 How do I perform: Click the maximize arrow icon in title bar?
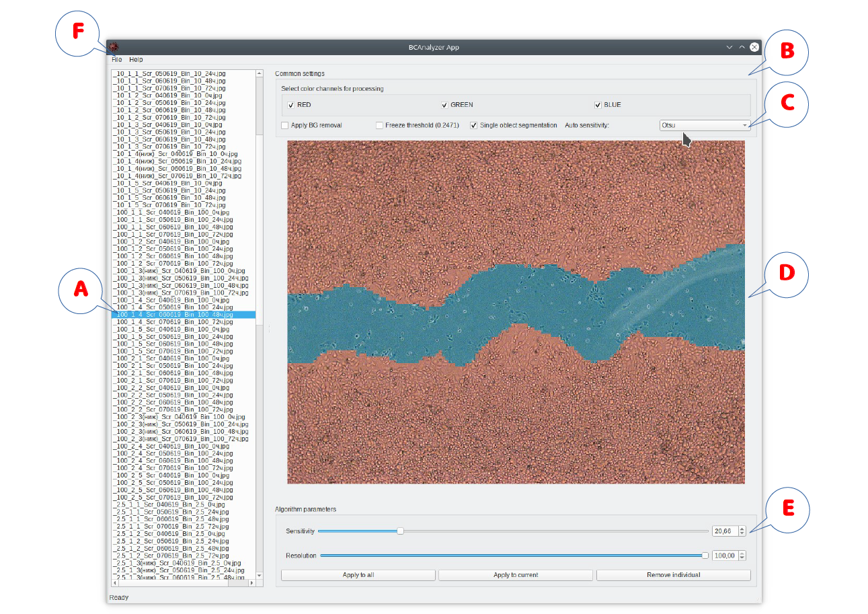(742, 47)
